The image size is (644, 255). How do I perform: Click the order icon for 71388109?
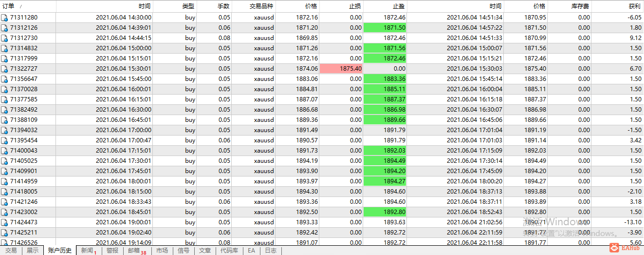[4, 120]
